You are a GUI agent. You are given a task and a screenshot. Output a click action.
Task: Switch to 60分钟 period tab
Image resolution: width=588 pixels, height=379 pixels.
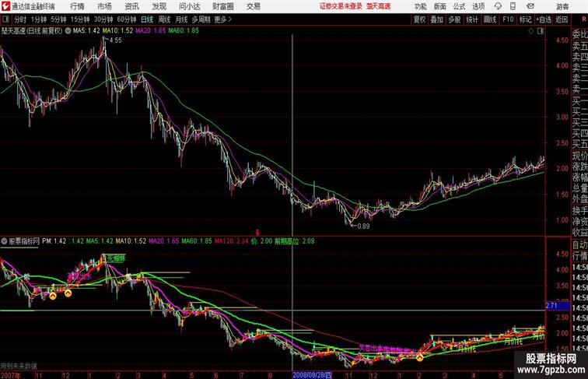click(127, 19)
